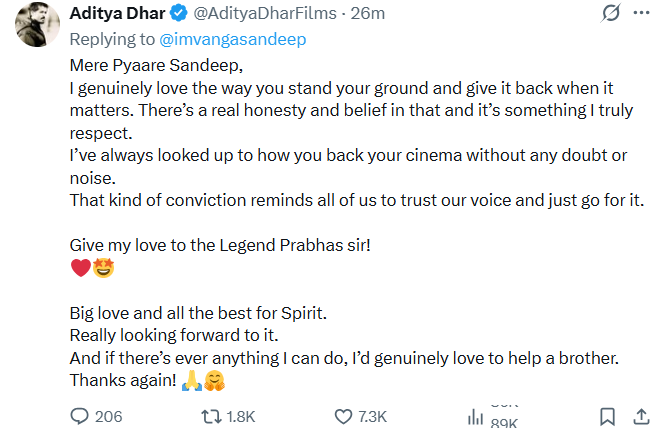Click the 206 replies count
The width and height of the screenshot is (663, 432).
(x=107, y=416)
